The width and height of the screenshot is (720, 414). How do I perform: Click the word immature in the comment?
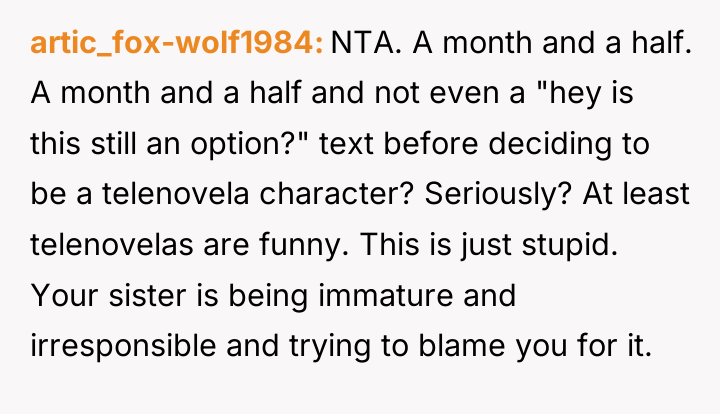[x=386, y=295]
